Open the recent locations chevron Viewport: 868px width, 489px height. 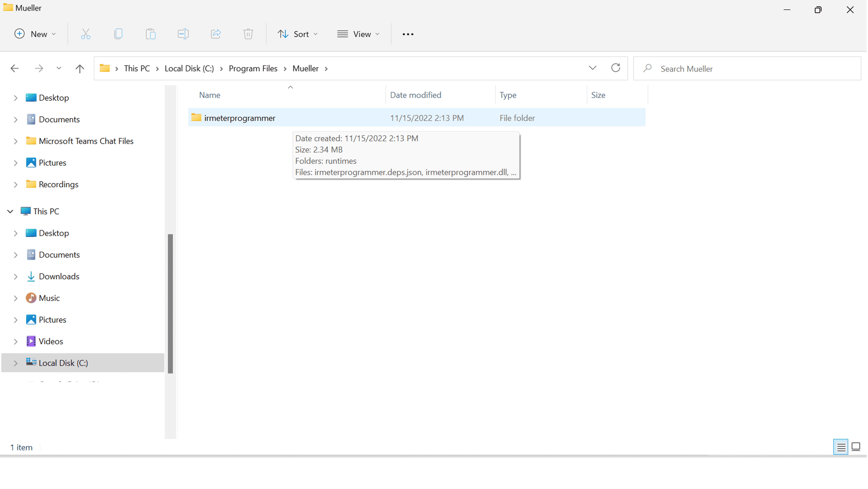click(59, 68)
